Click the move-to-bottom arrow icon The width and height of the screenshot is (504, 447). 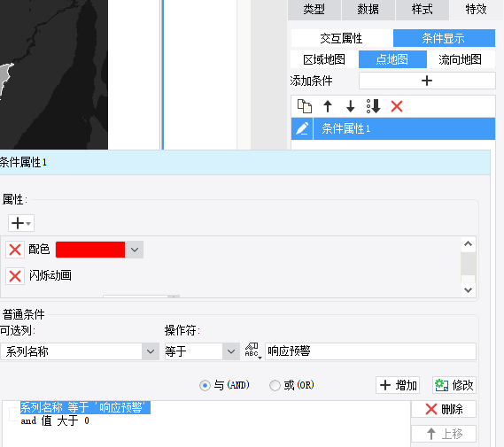tap(374, 106)
